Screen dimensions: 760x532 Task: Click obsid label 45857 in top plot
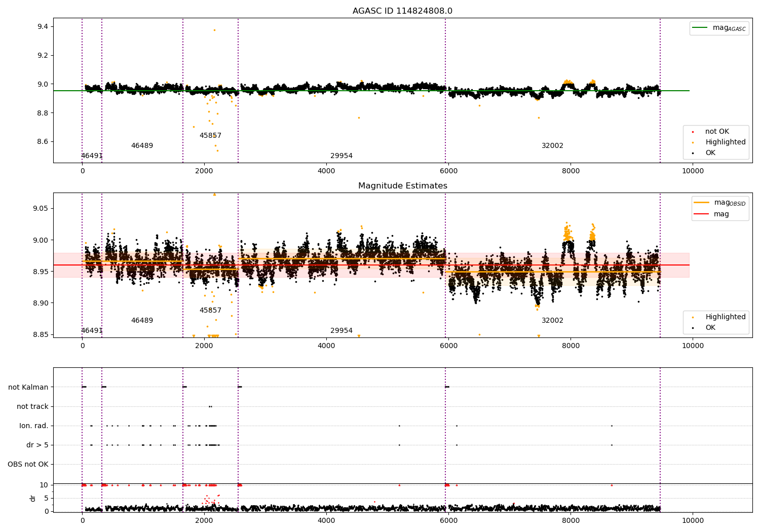click(210, 136)
